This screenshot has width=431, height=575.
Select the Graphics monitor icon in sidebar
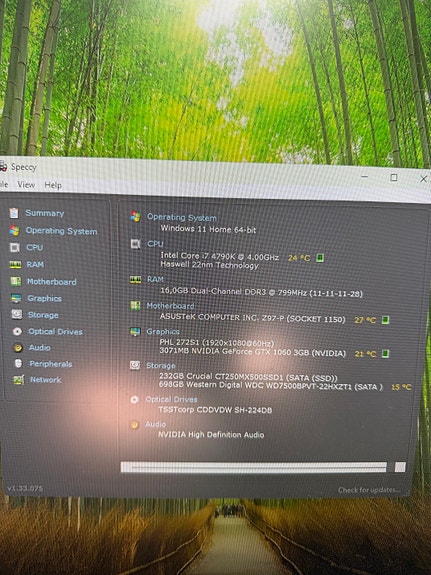click(16, 298)
